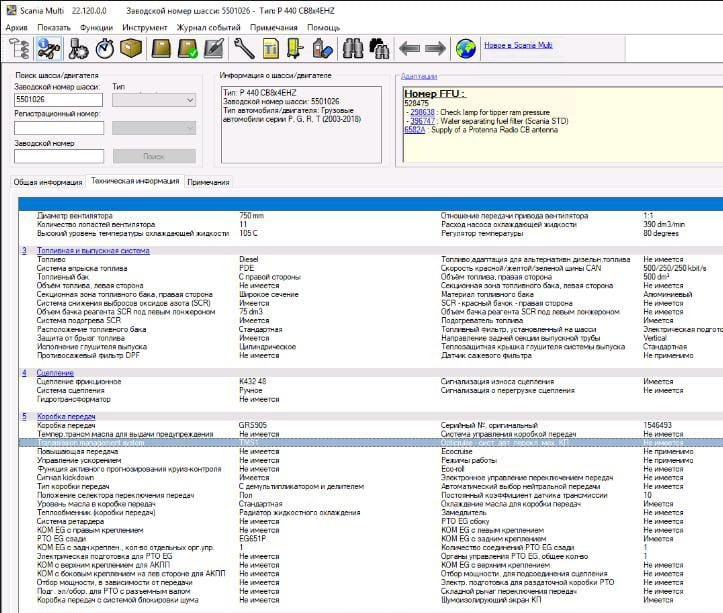Open the 'Новое в Scania Multi' link
This screenshot has height=613, width=723.
coord(519,47)
